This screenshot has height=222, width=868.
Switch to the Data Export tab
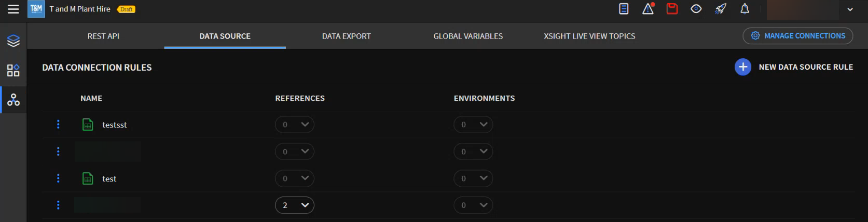coord(346,36)
